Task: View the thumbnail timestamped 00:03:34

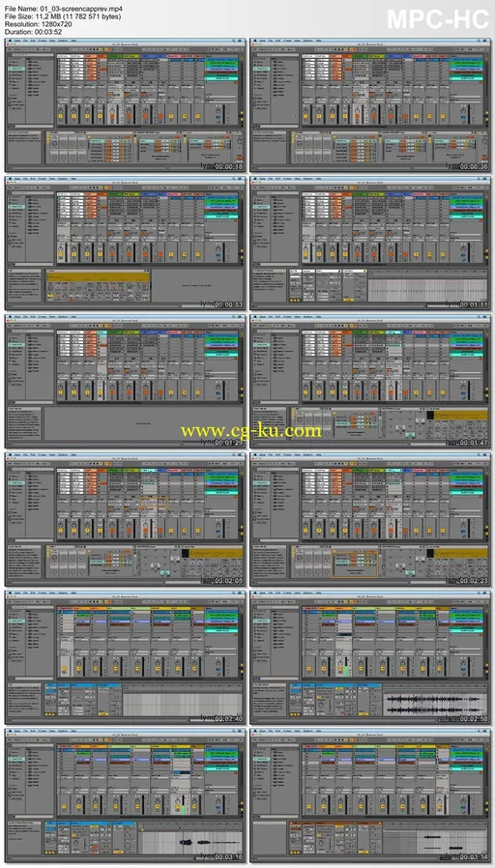Action: 370,796
